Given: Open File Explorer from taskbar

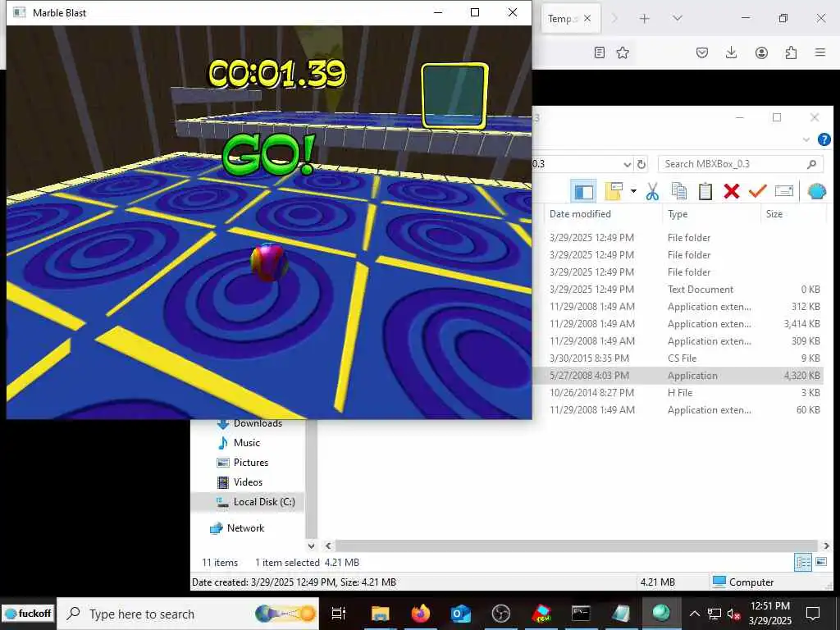Looking at the screenshot, I should click(x=381, y=614).
